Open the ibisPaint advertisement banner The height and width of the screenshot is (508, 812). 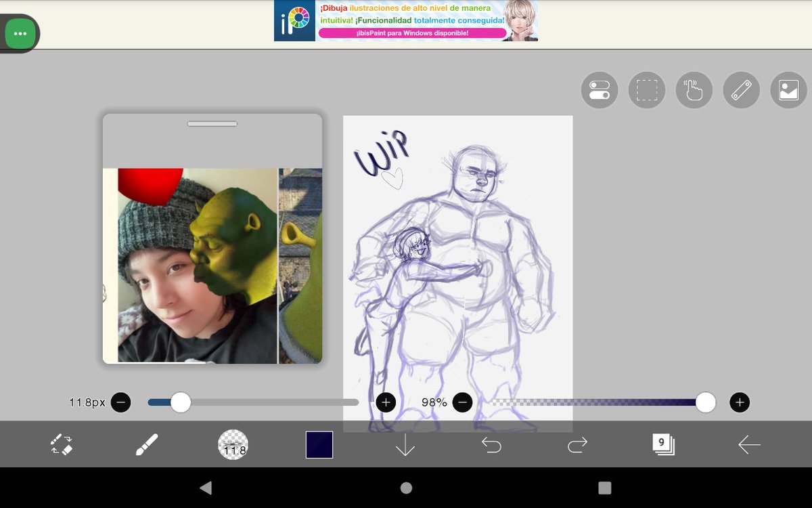406,20
